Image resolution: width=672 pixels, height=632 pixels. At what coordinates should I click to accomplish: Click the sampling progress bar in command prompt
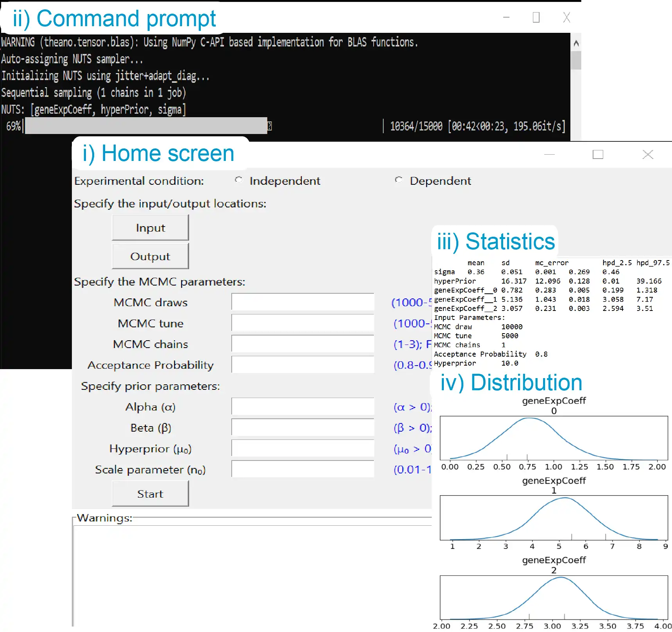(x=146, y=126)
